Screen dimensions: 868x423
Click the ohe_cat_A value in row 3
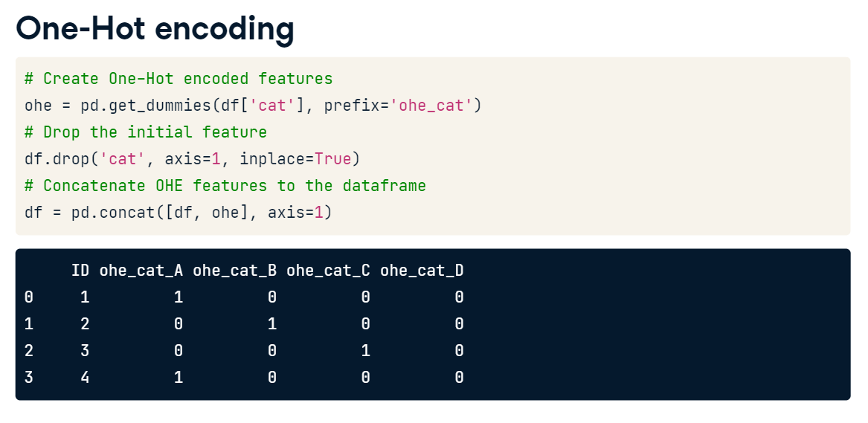pos(179,377)
